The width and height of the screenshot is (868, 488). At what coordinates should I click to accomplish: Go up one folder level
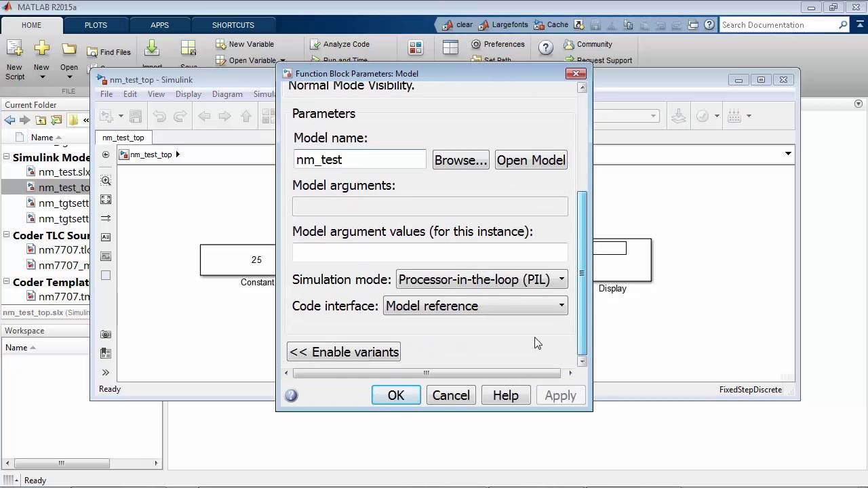coord(41,120)
